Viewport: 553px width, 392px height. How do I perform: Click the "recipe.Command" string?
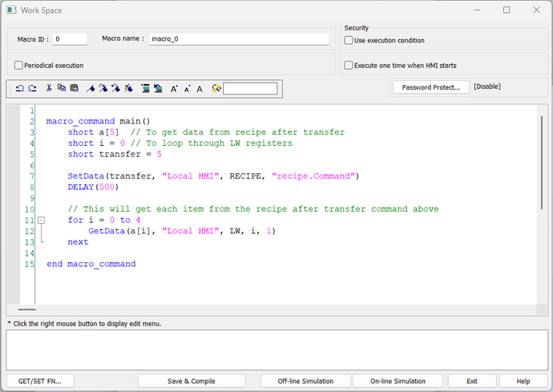pos(313,176)
